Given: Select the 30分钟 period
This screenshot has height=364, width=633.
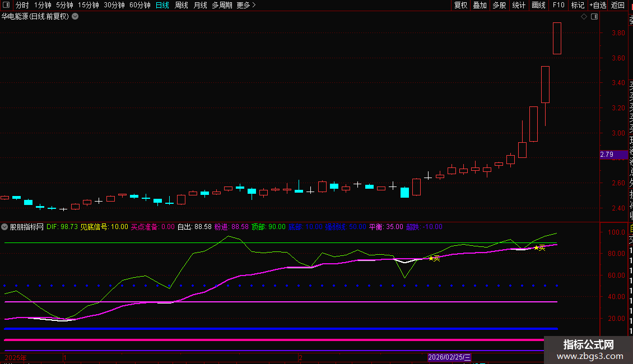Looking at the screenshot, I should click(114, 5).
